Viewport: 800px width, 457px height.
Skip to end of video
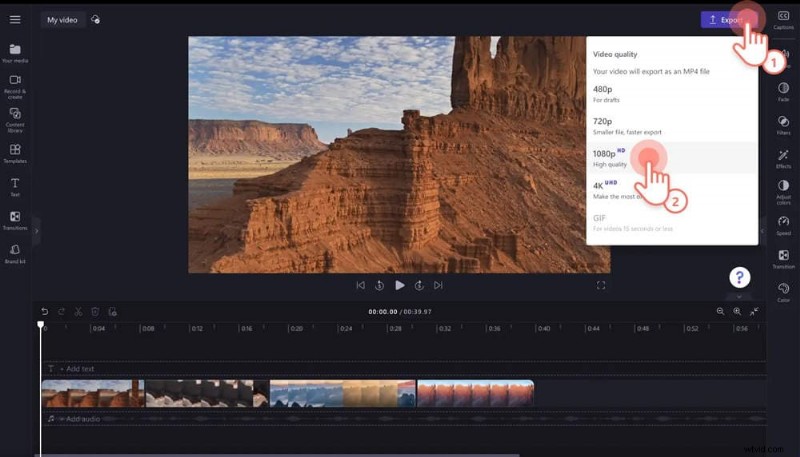(x=438, y=285)
